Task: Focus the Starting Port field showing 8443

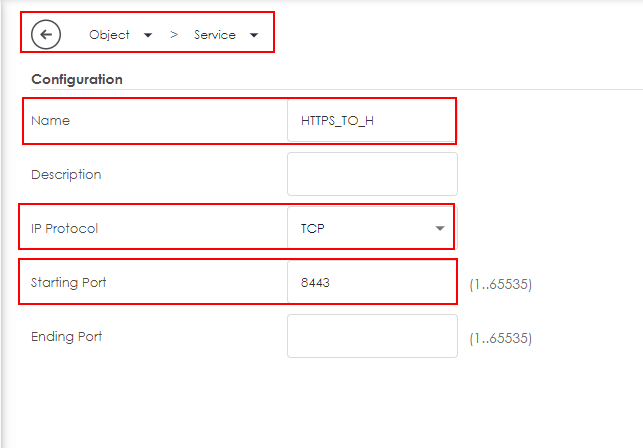Action: point(371,282)
